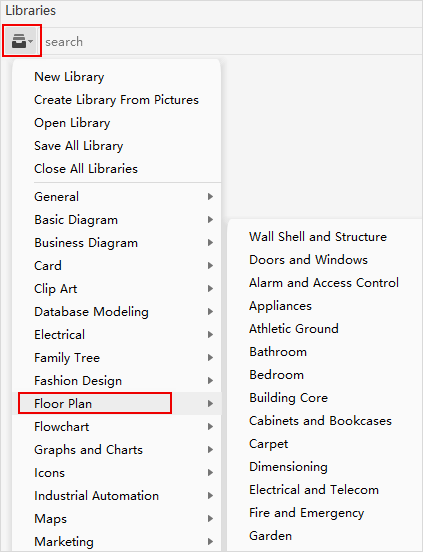Screen dimensions: 423x552
Task: Select Fire and Emergency library
Action: (x=307, y=513)
